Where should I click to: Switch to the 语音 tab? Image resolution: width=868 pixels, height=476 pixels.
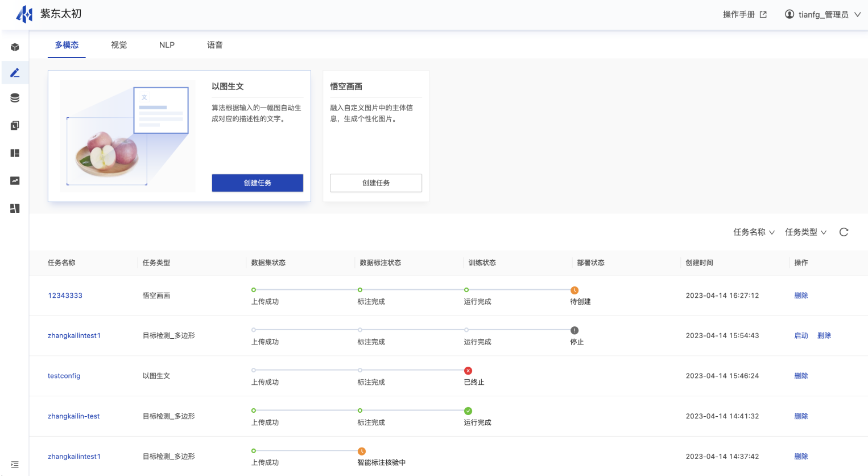[x=215, y=45]
